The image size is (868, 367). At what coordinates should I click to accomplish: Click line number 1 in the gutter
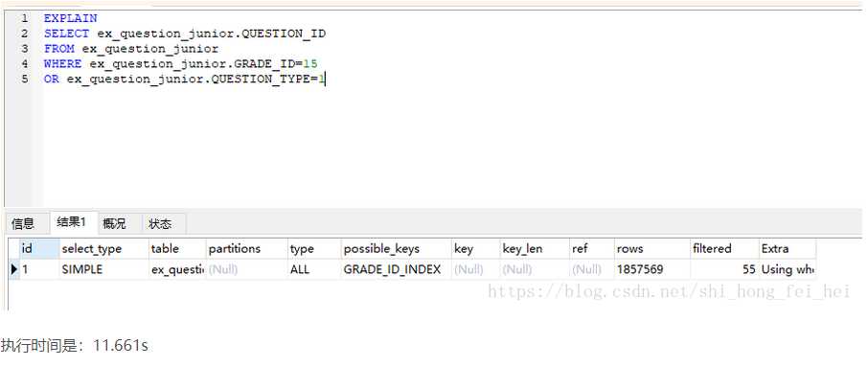(x=24, y=18)
